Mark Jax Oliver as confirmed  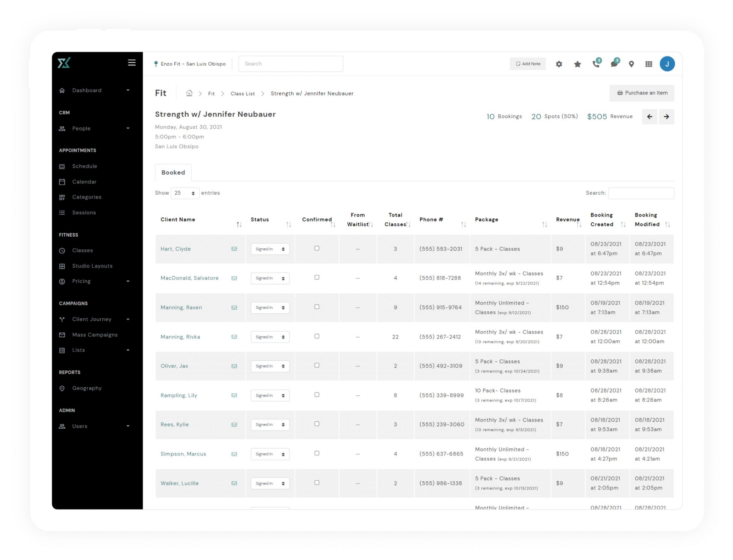tap(317, 365)
